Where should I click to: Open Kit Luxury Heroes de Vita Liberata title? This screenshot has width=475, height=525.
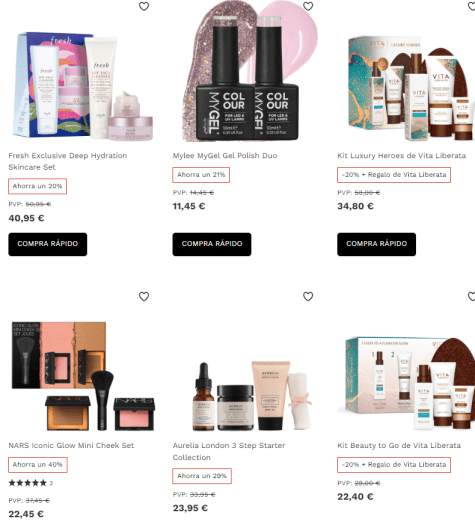402,155
